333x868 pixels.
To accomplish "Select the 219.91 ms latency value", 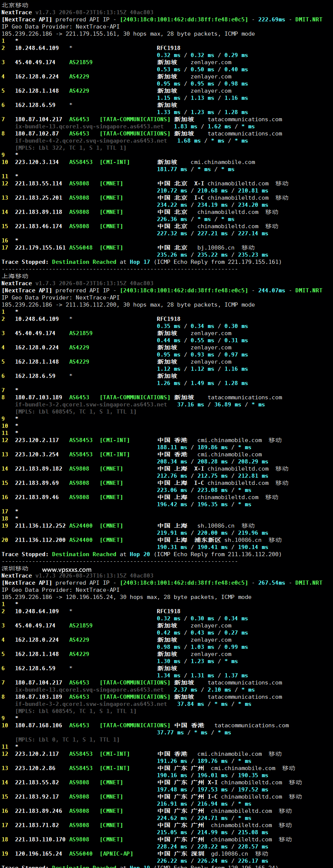I will coord(172,533).
